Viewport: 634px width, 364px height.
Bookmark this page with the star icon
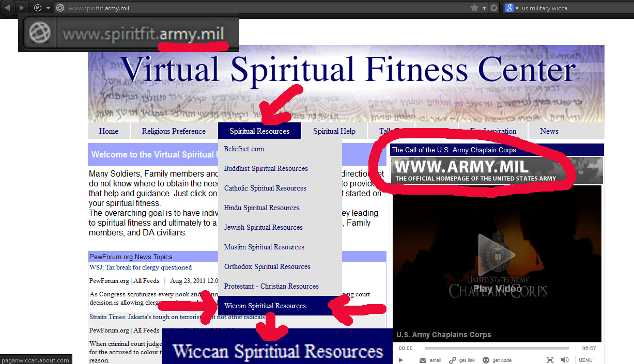474,8
